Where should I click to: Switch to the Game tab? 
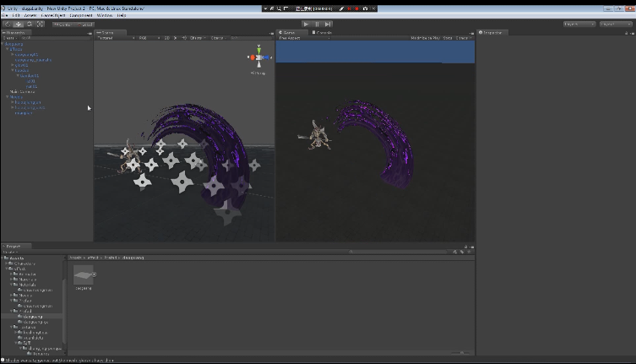click(x=288, y=32)
